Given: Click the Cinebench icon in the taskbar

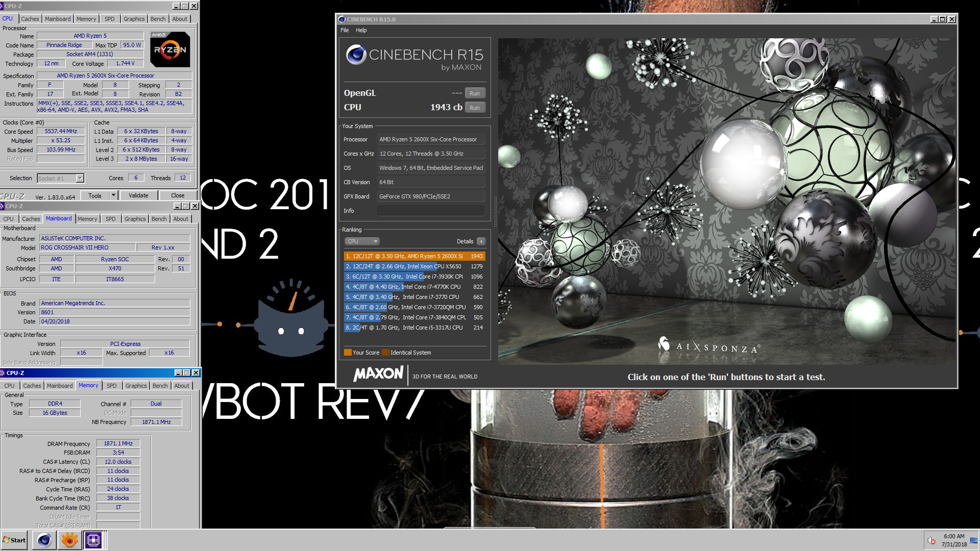Looking at the screenshot, I should coord(44,540).
